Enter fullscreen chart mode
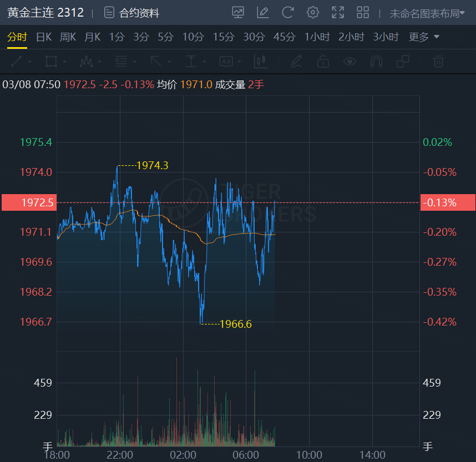The width and height of the screenshot is (476, 462). point(337,12)
